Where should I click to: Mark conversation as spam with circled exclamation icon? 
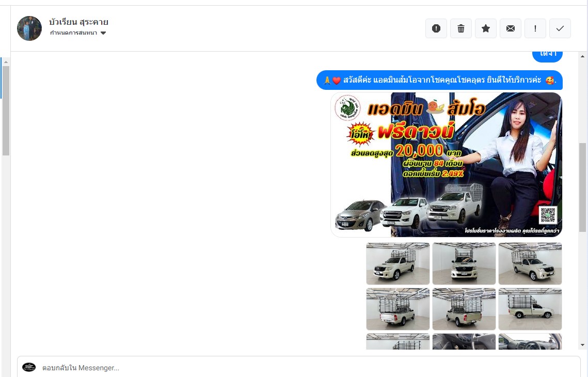(436, 28)
